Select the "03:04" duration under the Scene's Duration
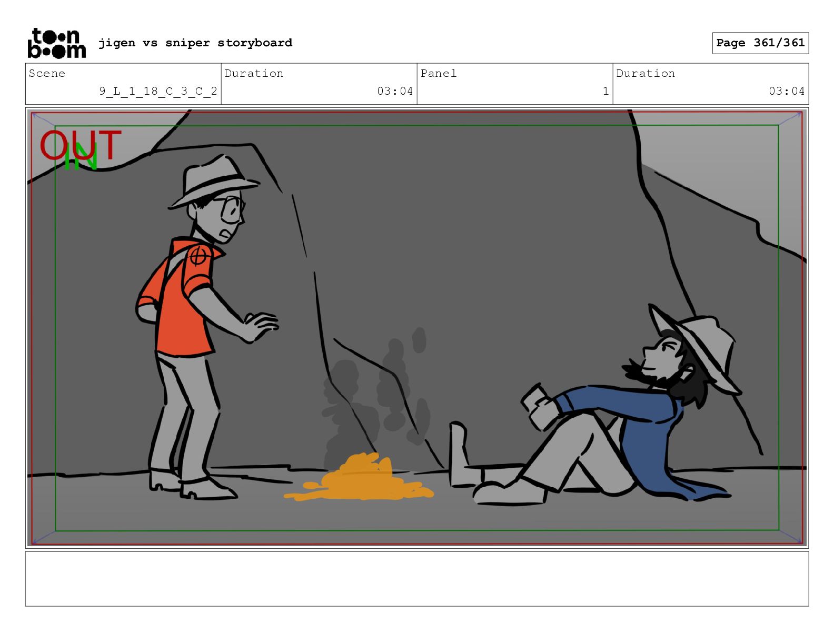The image size is (834, 644). (x=395, y=91)
